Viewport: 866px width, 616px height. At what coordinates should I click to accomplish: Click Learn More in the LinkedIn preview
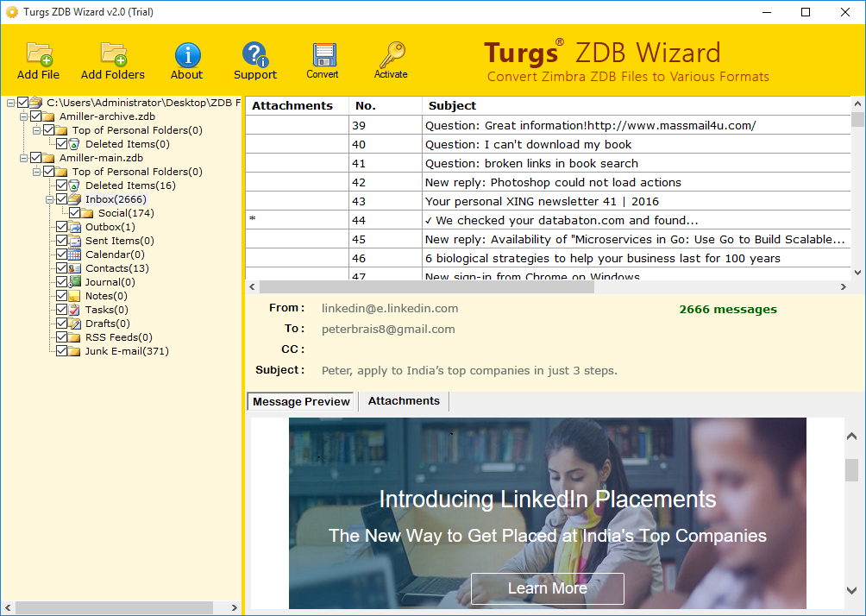point(548,588)
